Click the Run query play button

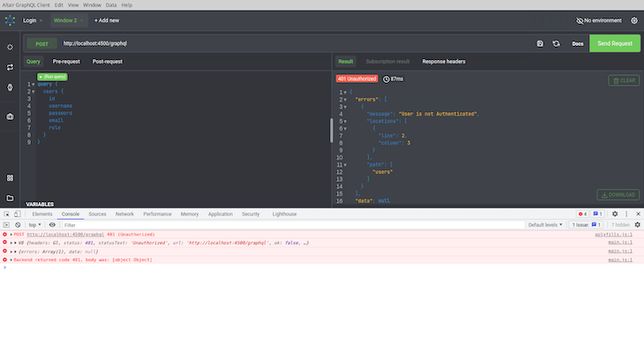point(52,77)
